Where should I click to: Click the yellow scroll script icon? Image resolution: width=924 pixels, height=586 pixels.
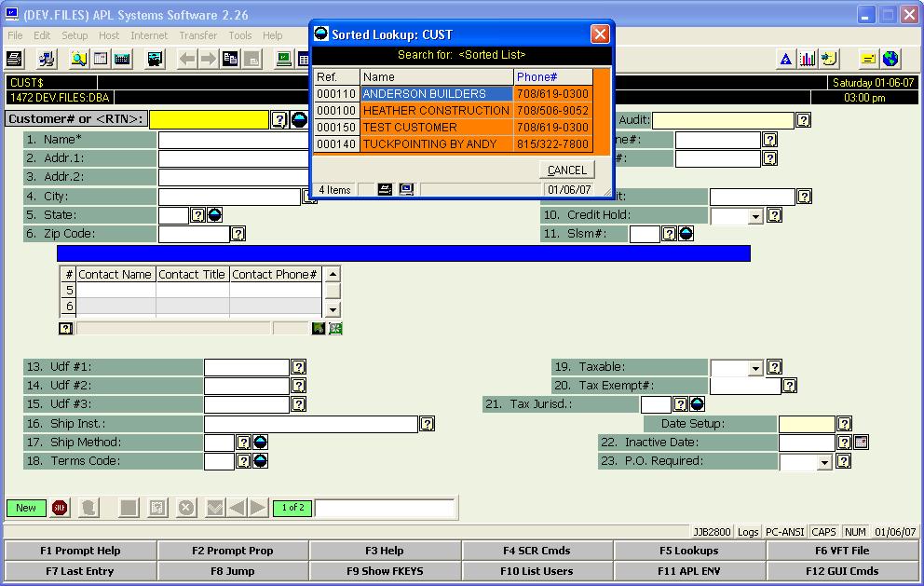pos(829,59)
